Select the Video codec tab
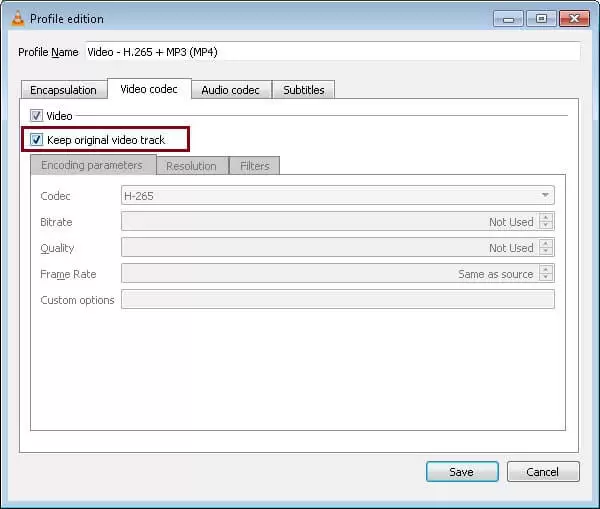Screen dimensions: 600x509 tap(149, 89)
